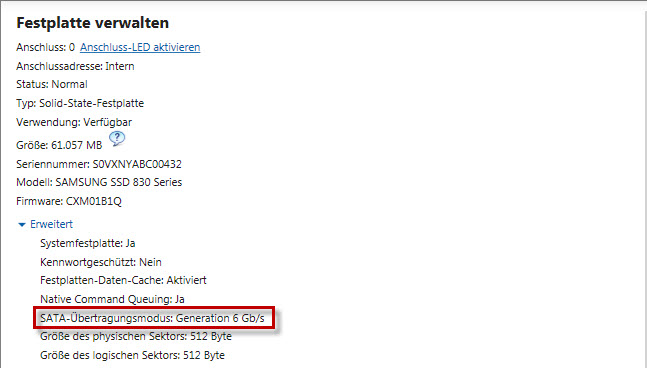Select the Festplatte verwalten heading
647x368 pixels.
pos(92,23)
